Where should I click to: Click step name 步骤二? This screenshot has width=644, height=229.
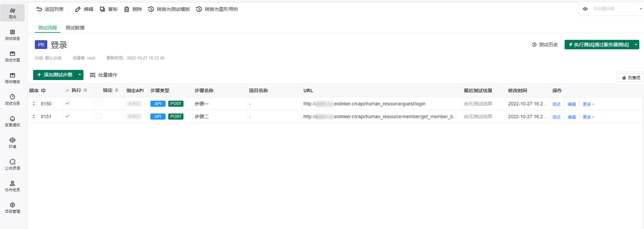[202, 117]
